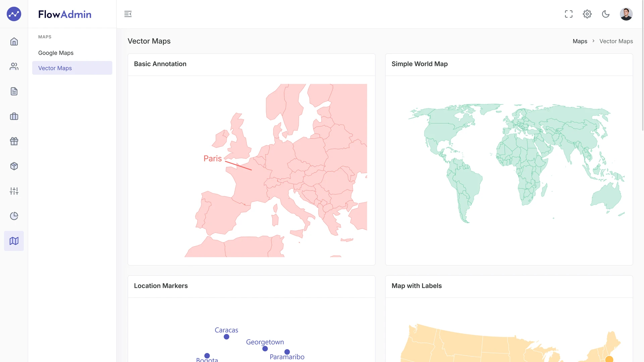Click the Simple World Map card title

(420, 64)
